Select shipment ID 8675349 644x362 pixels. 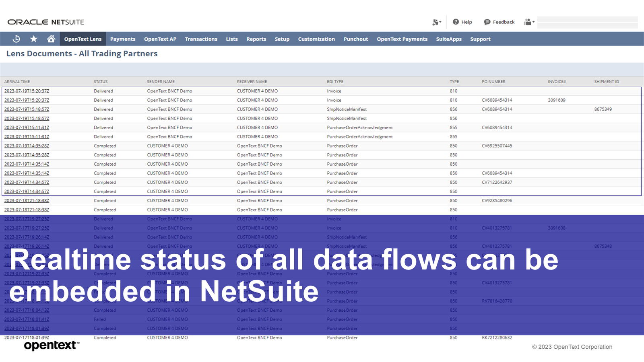click(603, 109)
